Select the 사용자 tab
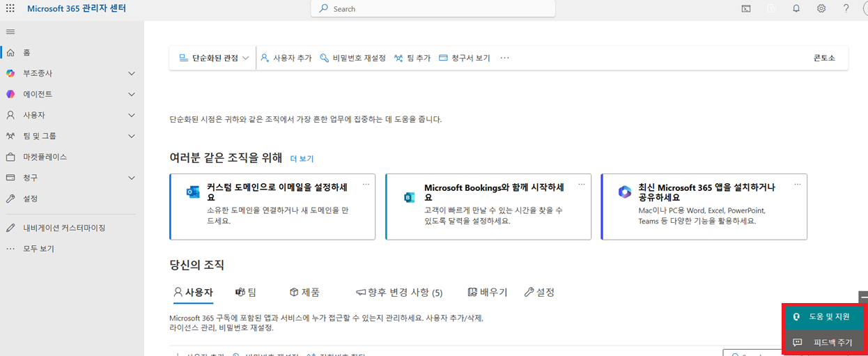Image resolution: width=868 pixels, height=356 pixels. click(x=194, y=293)
